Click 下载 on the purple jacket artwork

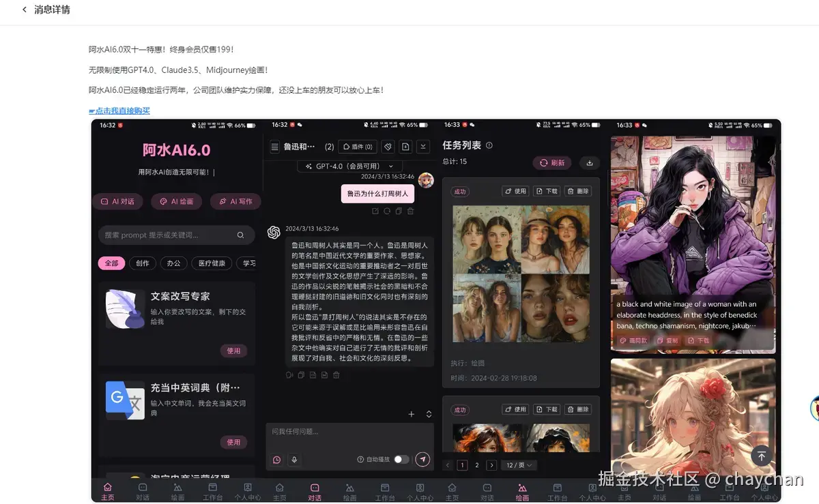coord(698,340)
